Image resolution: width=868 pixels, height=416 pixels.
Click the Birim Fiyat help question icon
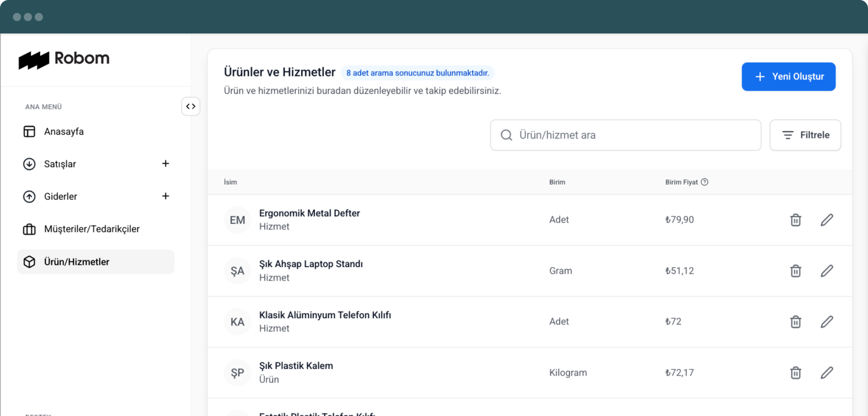coord(704,182)
